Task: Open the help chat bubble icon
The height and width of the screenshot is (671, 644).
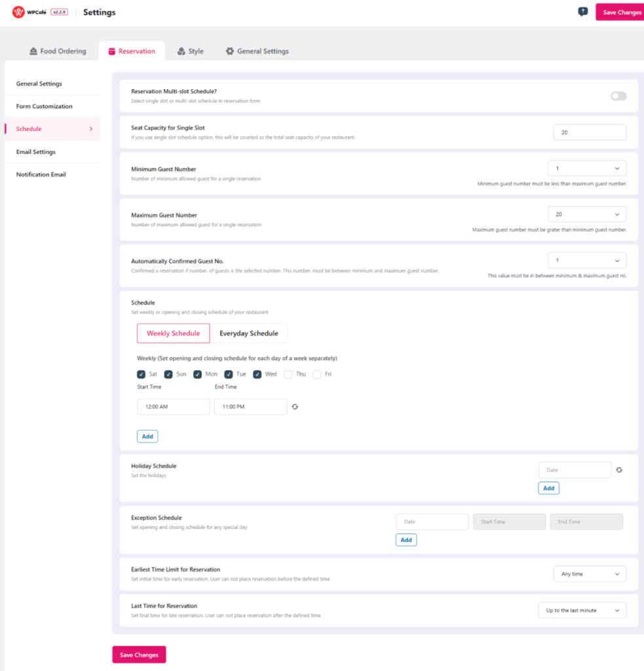Action: click(x=582, y=12)
